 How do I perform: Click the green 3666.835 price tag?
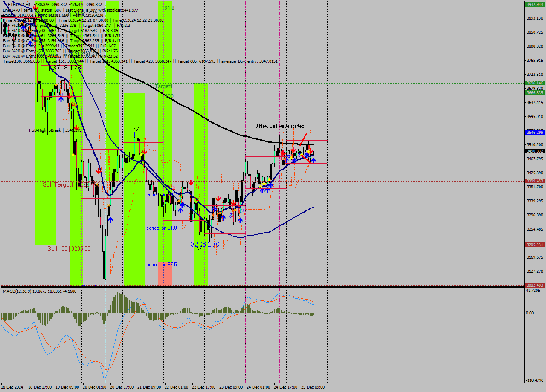(x=535, y=92)
